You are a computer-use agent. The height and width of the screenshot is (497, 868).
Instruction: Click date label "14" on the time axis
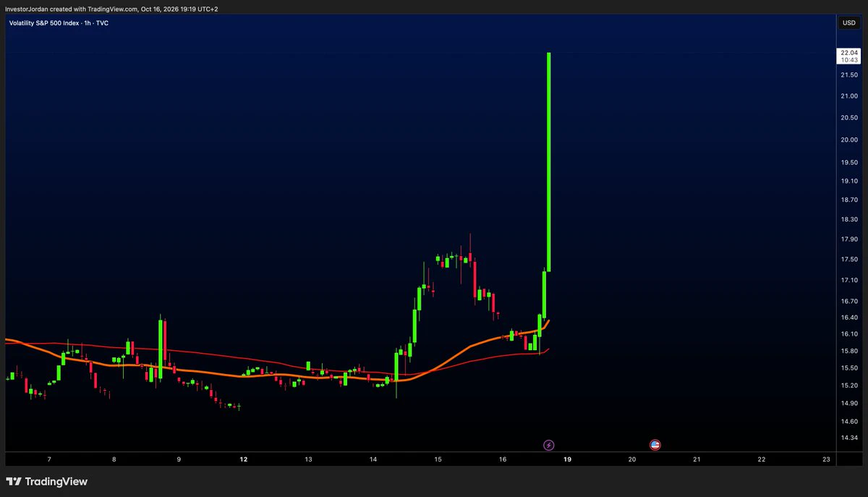(x=373, y=459)
